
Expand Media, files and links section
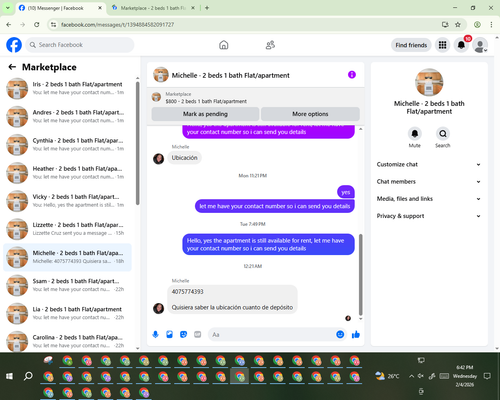coord(429,199)
